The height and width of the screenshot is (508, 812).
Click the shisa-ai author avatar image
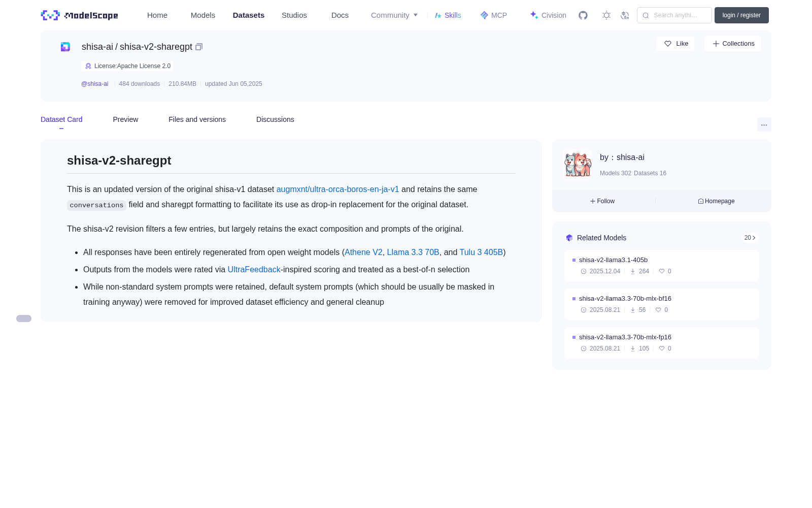[578, 164]
